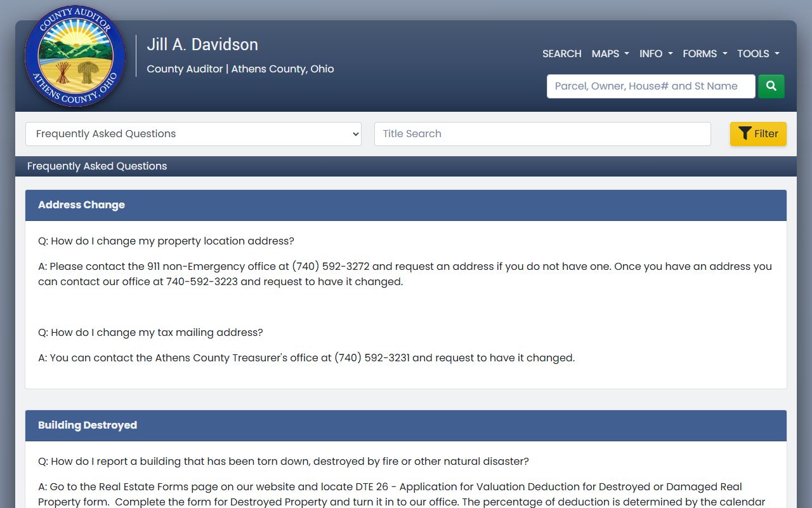Open the Frequently Asked Questions category select box
Image resolution: width=812 pixels, height=508 pixels.
pos(193,134)
